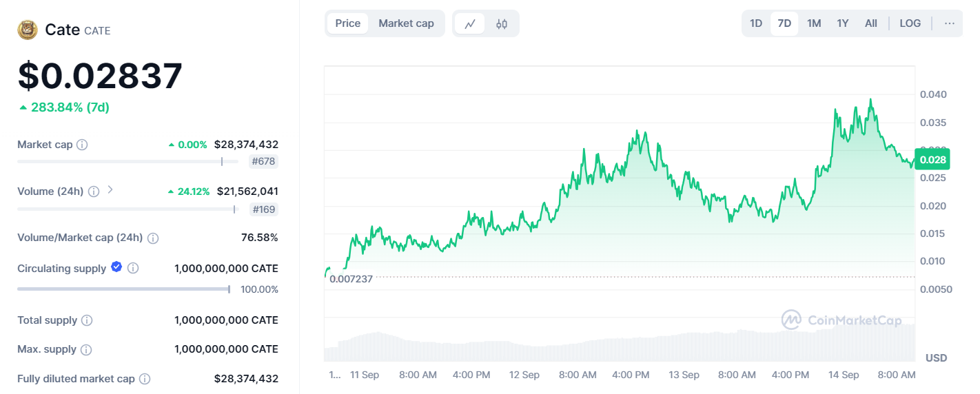Click Volume (24h) info icon
Viewport: 980px width, 394px height.
pyautogui.click(x=94, y=191)
